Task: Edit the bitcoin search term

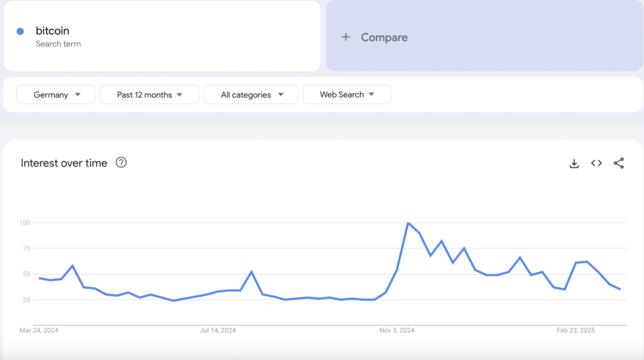Action: tap(53, 31)
